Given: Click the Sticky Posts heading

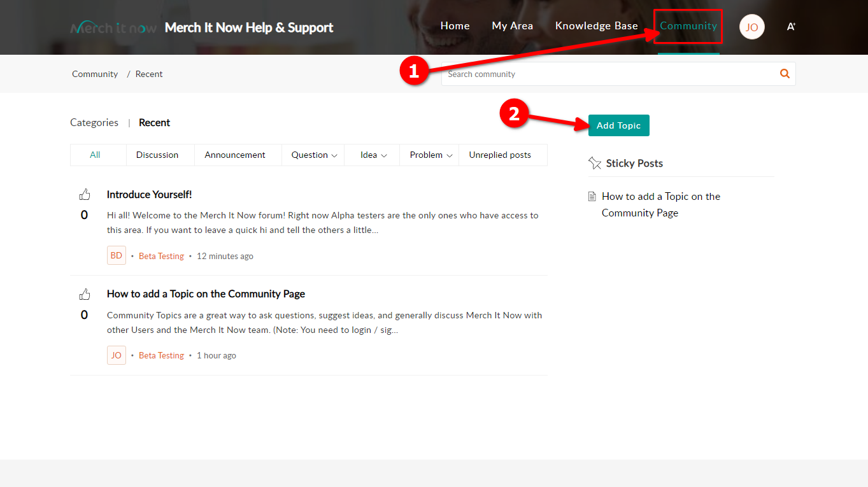Looking at the screenshot, I should click(634, 163).
